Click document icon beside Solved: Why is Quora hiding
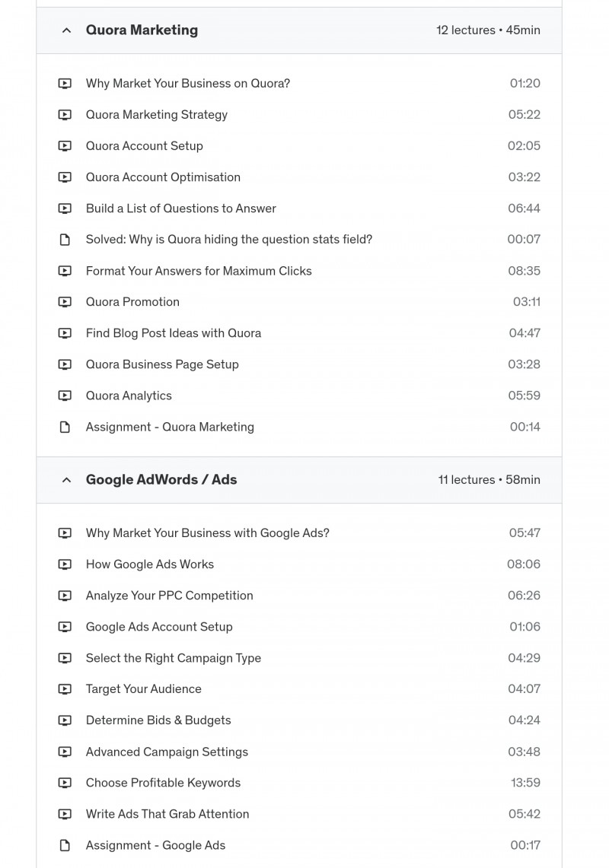 pyautogui.click(x=65, y=240)
